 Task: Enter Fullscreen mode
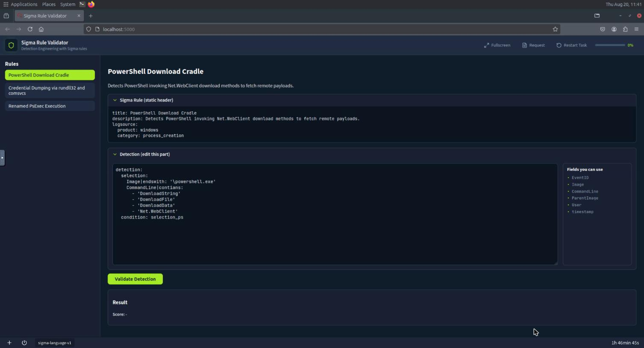point(497,45)
